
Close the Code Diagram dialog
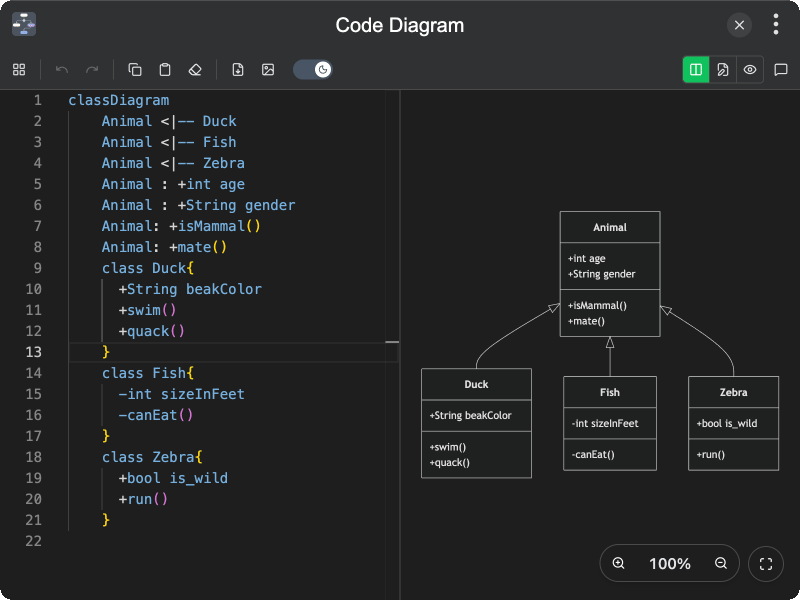739,25
